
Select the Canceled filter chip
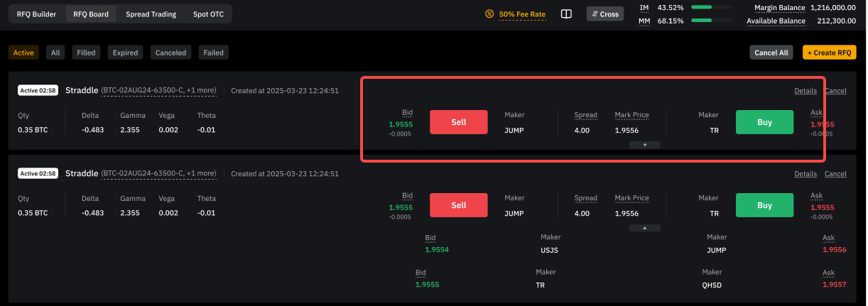coord(170,53)
